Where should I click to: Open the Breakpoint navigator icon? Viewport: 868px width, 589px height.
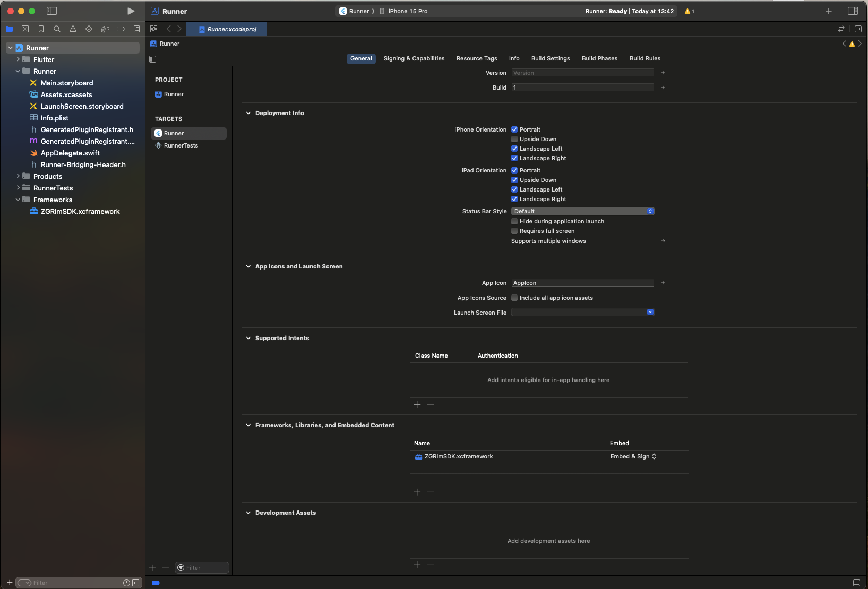[121, 29]
